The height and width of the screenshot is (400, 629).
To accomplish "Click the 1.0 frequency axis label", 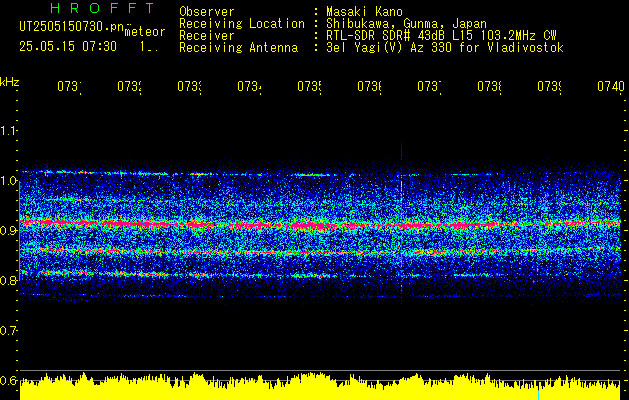I will 8,181.
